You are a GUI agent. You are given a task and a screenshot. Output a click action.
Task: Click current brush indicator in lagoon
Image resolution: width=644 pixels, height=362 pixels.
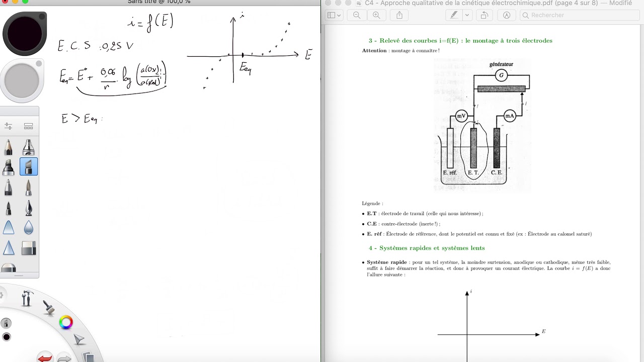tap(6, 323)
